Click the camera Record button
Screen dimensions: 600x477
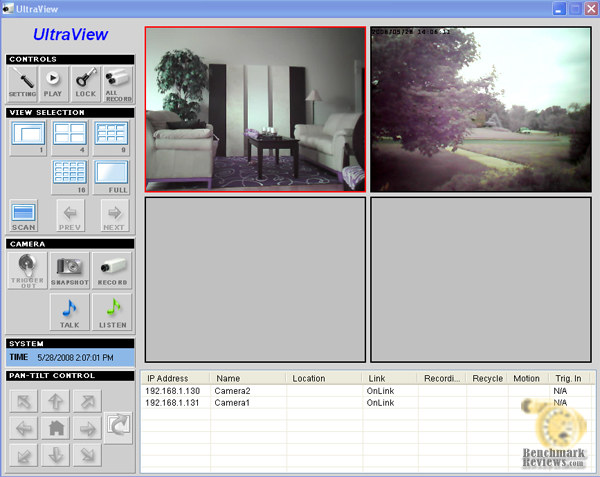(111, 270)
